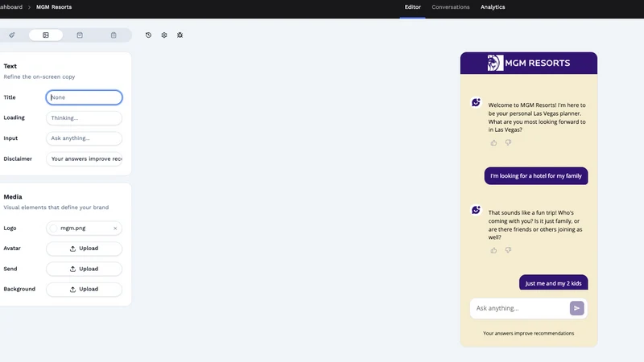
Task: Go to Dashboard breadcrumb
Action: coord(11,7)
